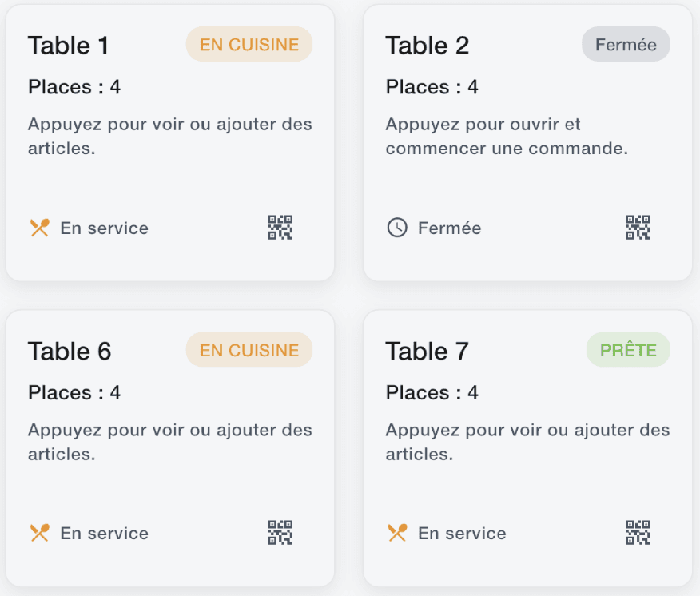Select the Fermée badge on Table 2
Image resolution: width=700 pixels, height=596 pixels.
[626, 44]
